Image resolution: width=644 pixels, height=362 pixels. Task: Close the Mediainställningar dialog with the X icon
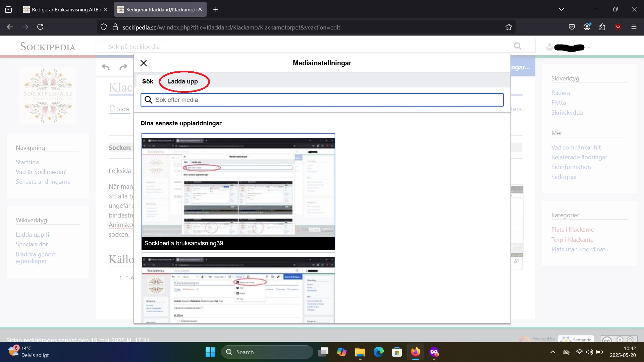[x=144, y=63]
